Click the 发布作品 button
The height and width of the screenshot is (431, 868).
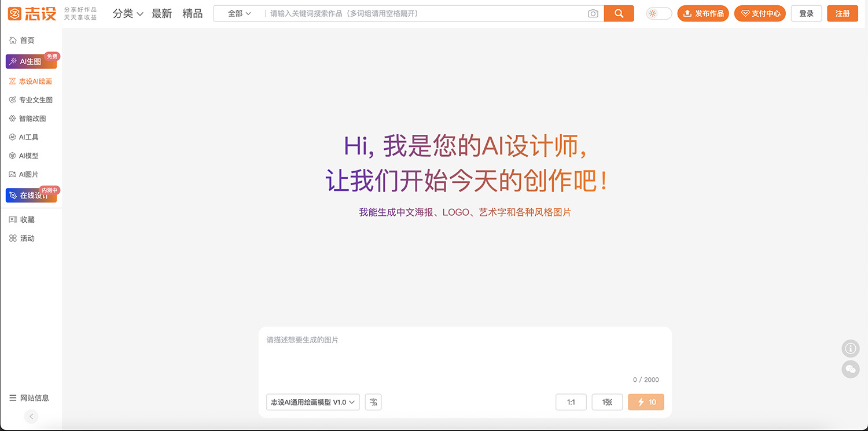[703, 13]
